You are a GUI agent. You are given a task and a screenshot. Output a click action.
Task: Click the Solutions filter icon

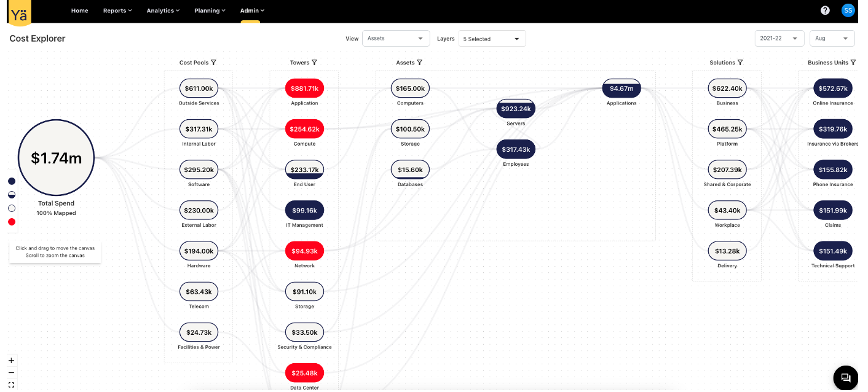coord(740,63)
